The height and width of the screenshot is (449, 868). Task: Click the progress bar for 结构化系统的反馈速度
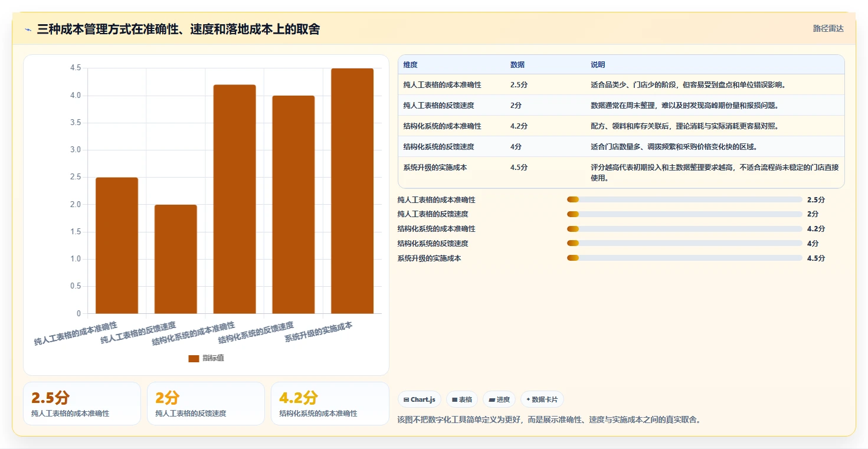(684, 243)
